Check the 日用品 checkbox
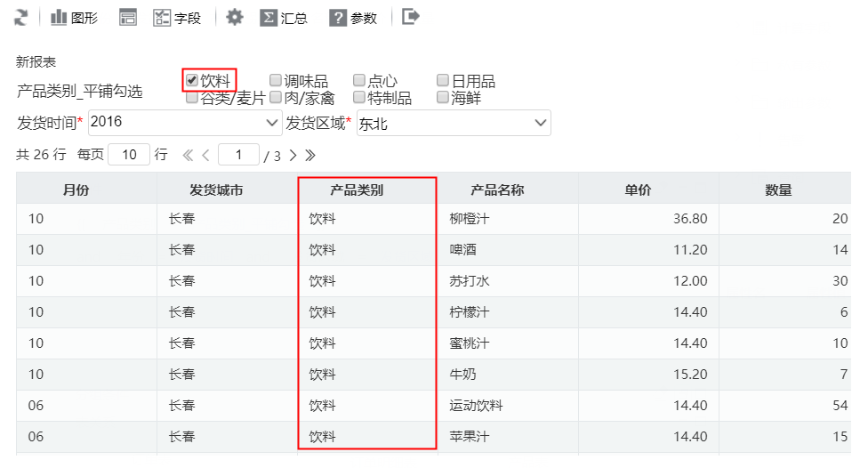 point(442,80)
